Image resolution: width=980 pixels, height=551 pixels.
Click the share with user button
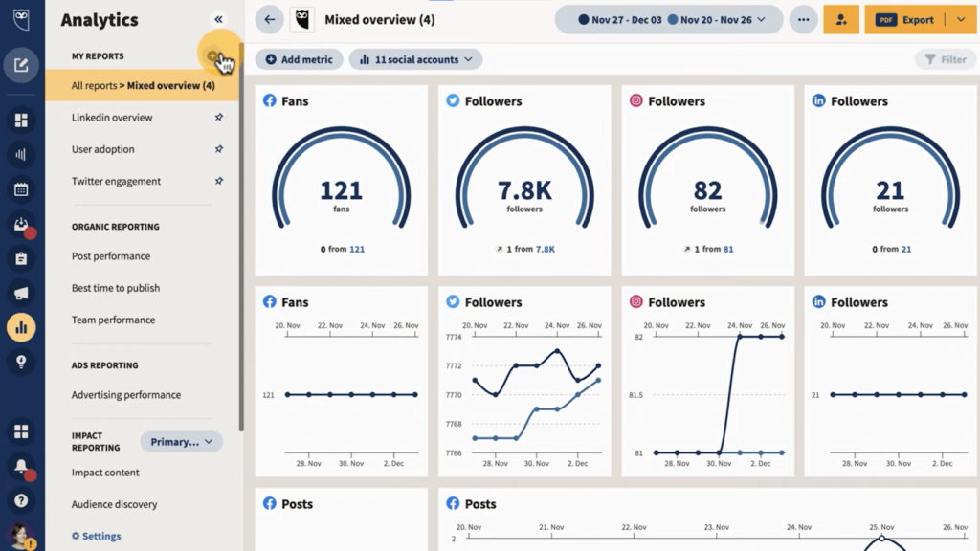(841, 19)
